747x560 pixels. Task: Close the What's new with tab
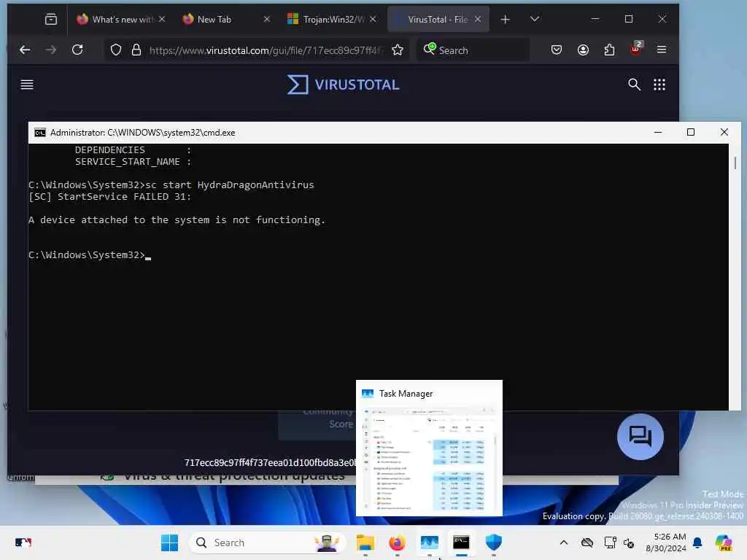pyautogui.click(x=162, y=19)
